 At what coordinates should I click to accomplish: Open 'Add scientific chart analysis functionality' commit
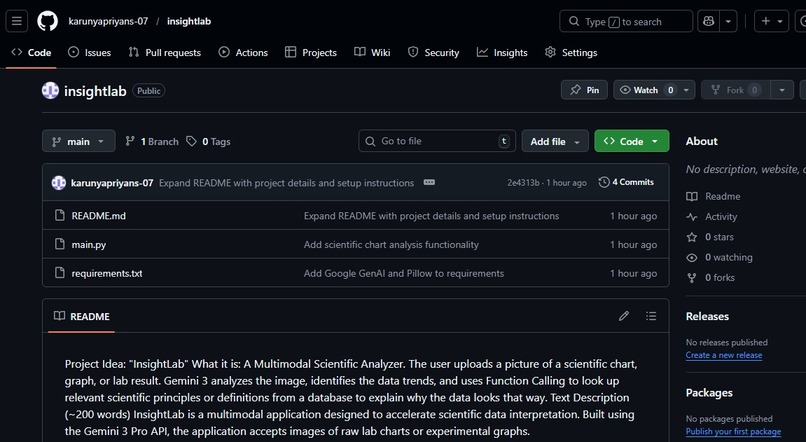(x=391, y=245)
